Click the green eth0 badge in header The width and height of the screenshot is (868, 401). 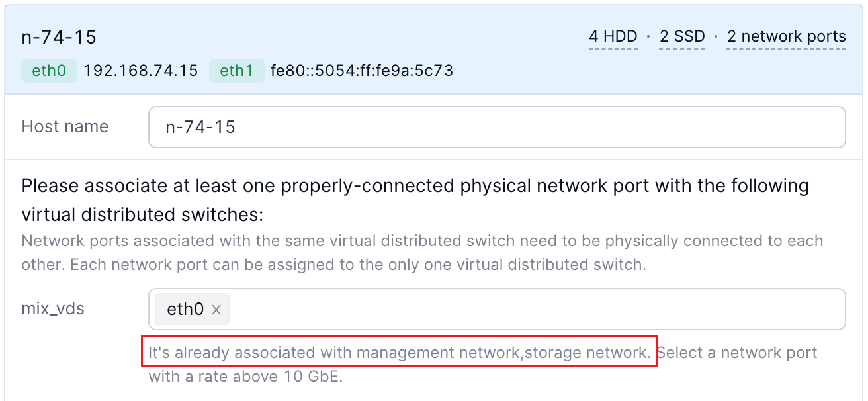click(x=50, y=71)
